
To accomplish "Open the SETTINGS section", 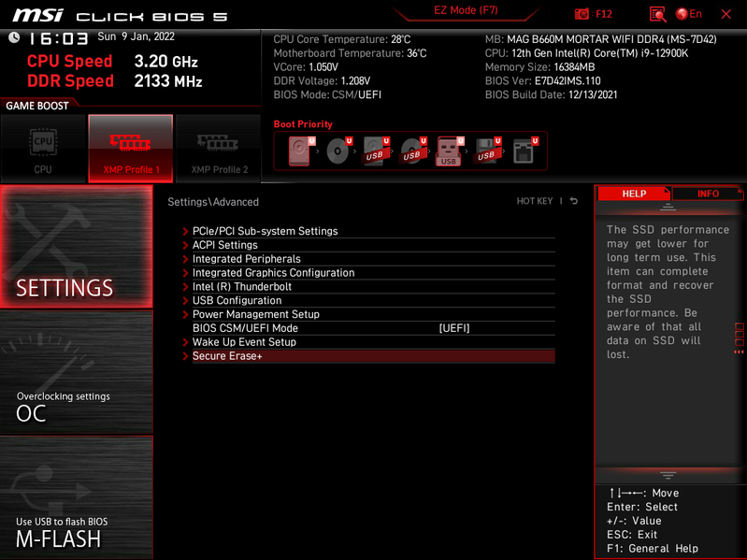I will (77, 247).
